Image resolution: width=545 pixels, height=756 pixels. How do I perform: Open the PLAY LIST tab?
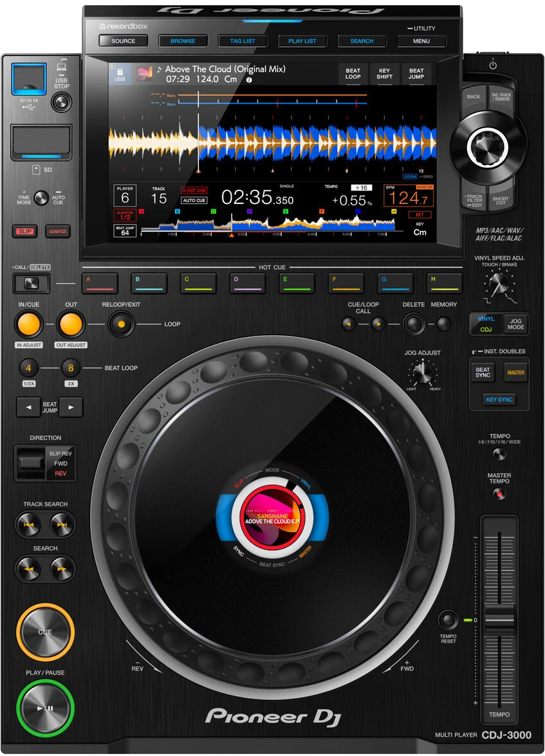point(302,41)
